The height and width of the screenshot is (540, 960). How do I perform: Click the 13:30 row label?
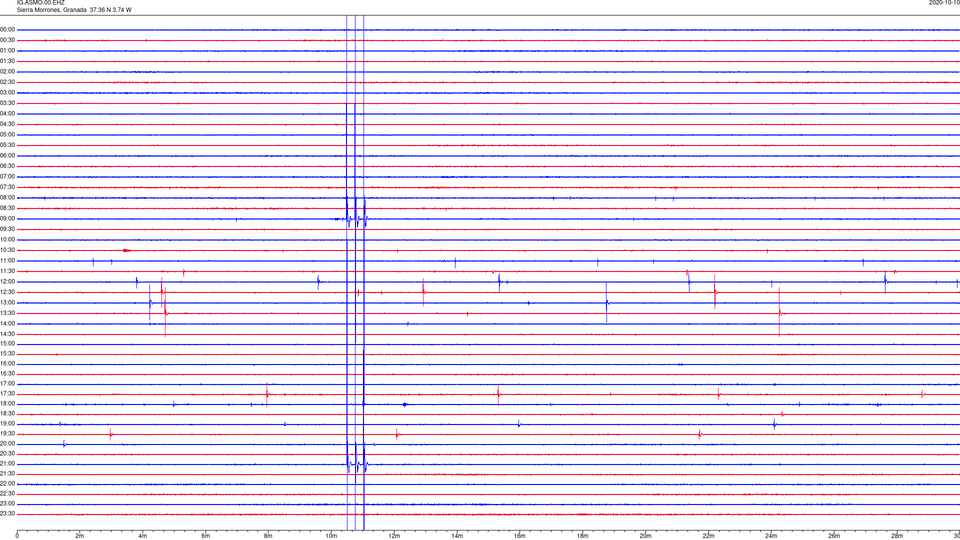(x=8, y=313)
